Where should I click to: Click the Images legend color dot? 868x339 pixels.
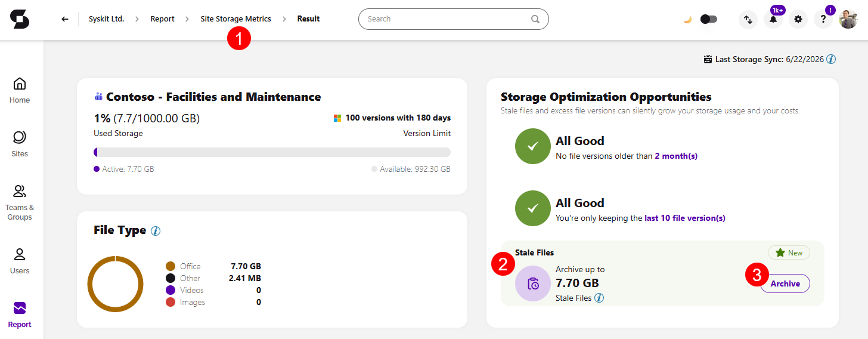point(170,302)
